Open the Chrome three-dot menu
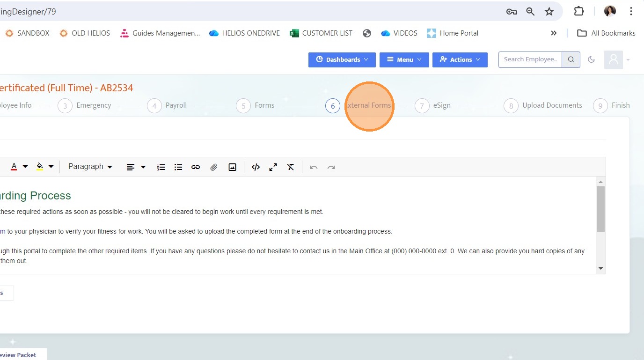644x360 pixels. click(x=631, y=11)
